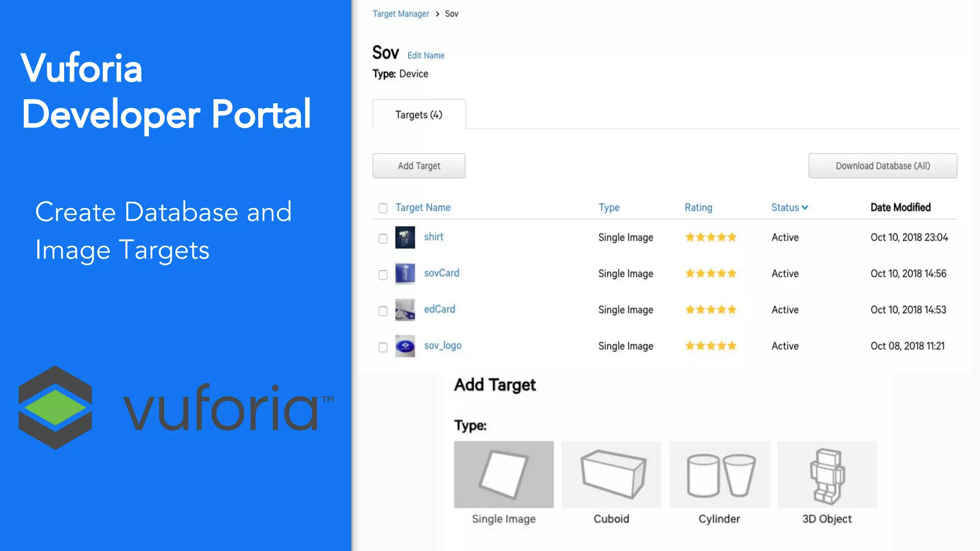Viewport: 980px width, 551px height.
Task: Open the sov_logo target thumbnail
Action: pyautogui.click(x=405, y=346)
